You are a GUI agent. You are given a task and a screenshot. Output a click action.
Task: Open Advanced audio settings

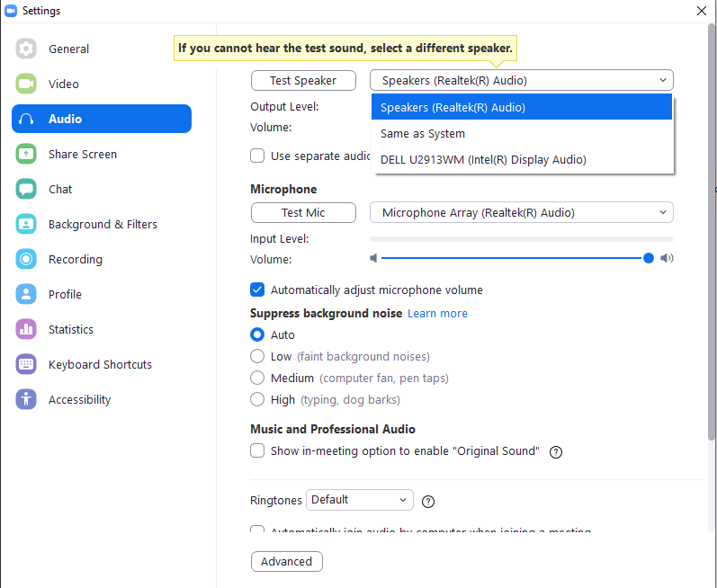pyautogui.click(x=287, y=562)
